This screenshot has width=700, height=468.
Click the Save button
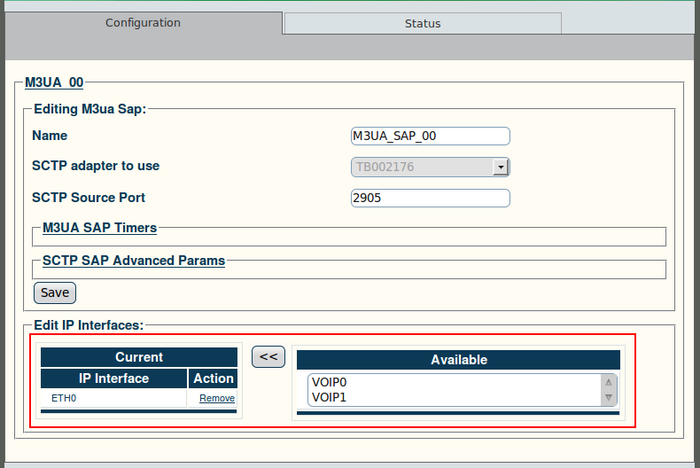[x=55, y=293]
